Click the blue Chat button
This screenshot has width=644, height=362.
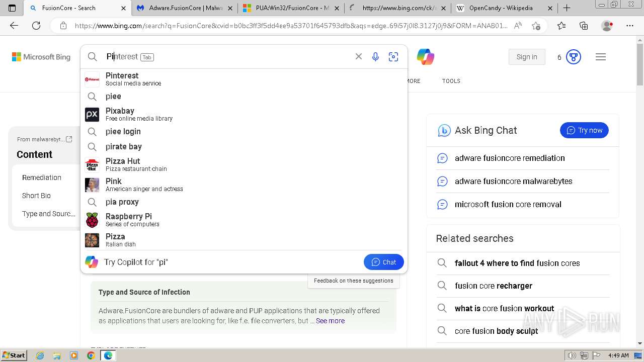point(384,262)
